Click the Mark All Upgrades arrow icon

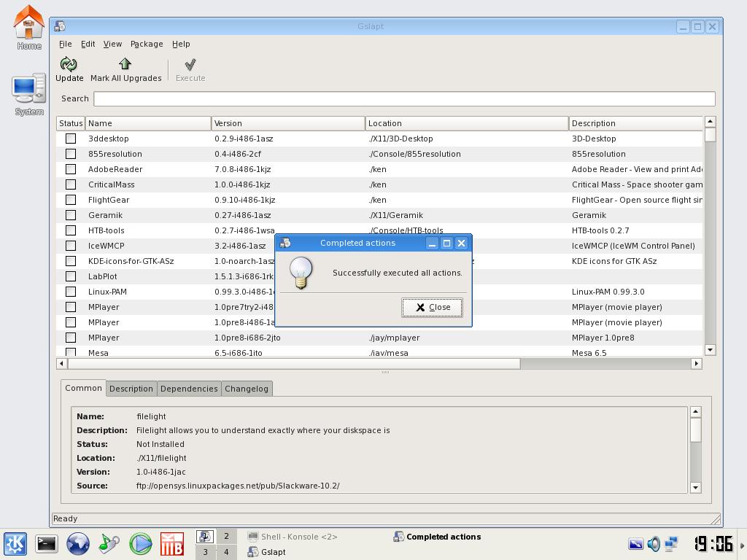125,64
